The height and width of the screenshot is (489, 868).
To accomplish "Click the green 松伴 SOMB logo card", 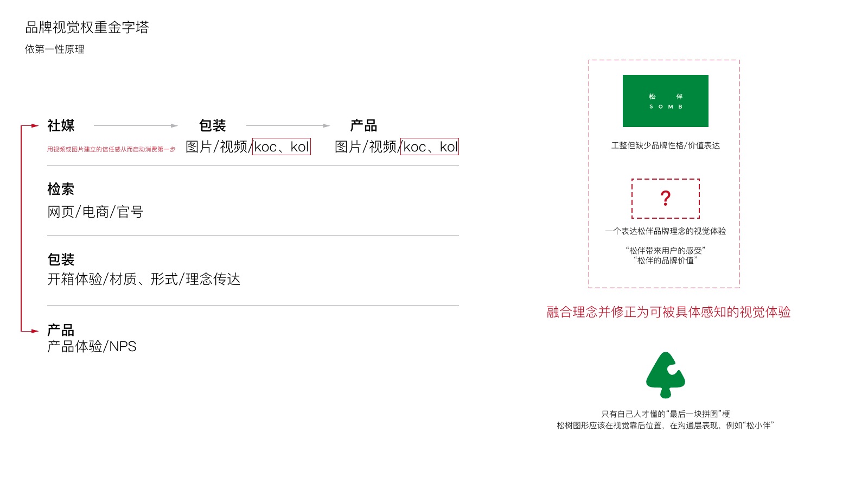I will coord(665,101).
